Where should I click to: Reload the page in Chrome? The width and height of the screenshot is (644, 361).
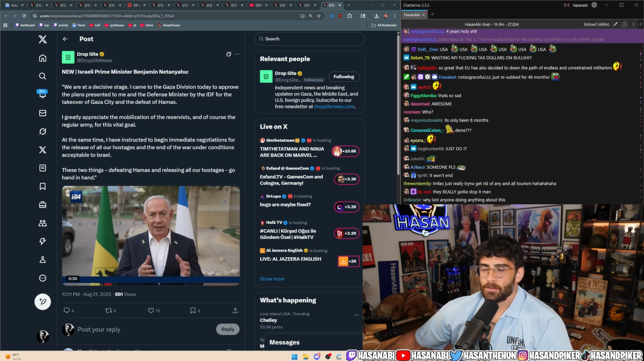pos(24,16)
